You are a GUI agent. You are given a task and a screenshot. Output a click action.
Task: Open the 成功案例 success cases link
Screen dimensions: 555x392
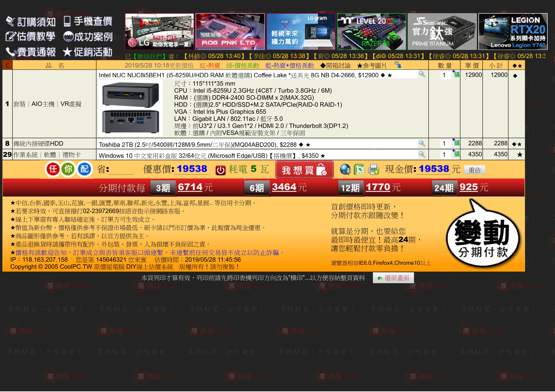(88, 37)
